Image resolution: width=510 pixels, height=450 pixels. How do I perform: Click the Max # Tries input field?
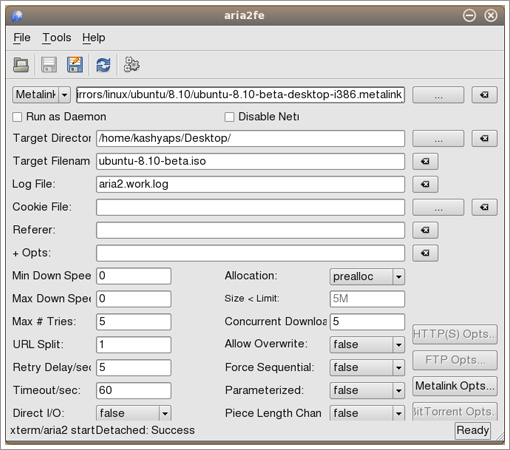pos(134,322)
